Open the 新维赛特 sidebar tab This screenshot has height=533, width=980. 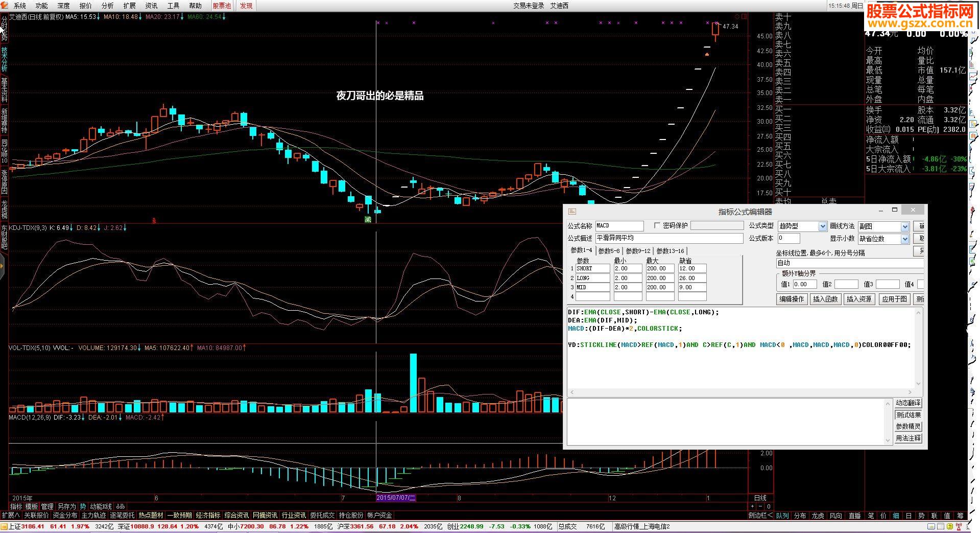point(4,121)
